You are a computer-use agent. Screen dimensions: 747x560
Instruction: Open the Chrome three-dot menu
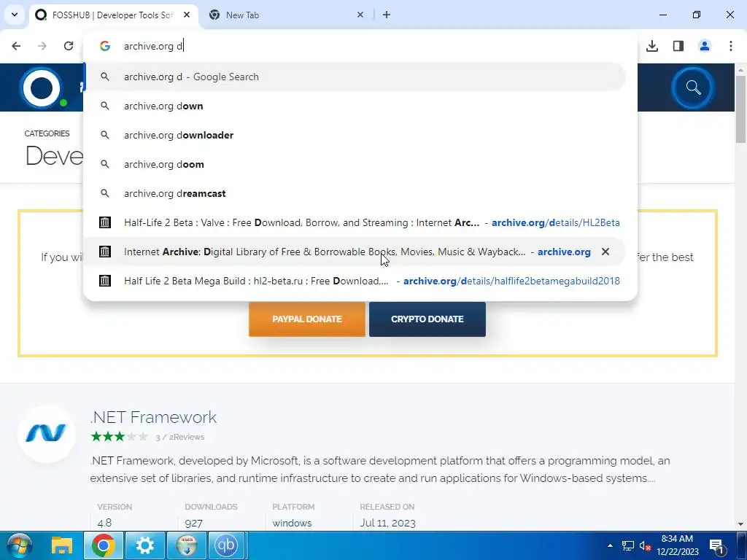(x=731, y=46)
